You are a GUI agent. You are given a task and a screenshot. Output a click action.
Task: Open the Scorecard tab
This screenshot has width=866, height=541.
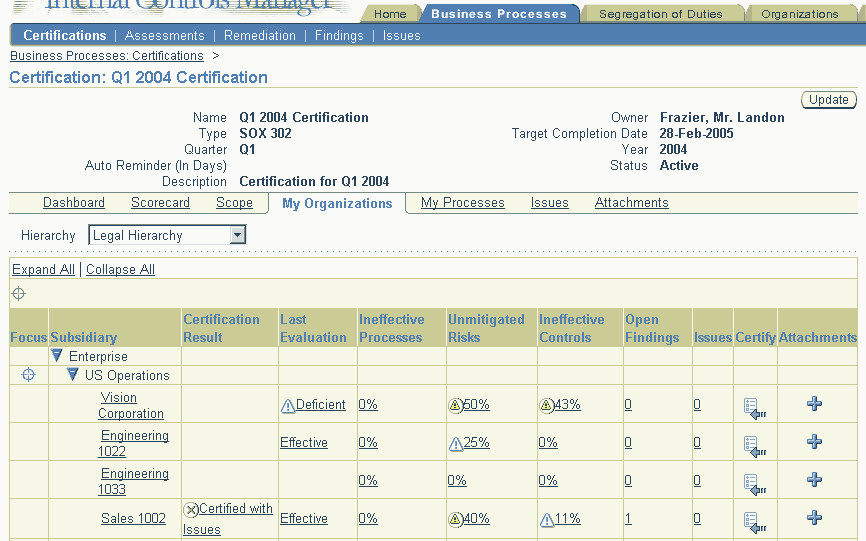click(x=160, y=203)
